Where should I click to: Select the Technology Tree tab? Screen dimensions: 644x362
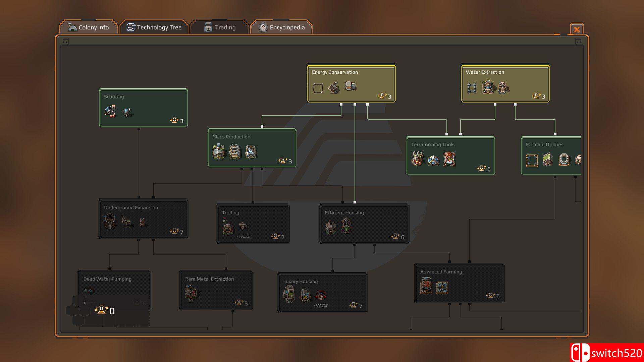pos(154,27)
